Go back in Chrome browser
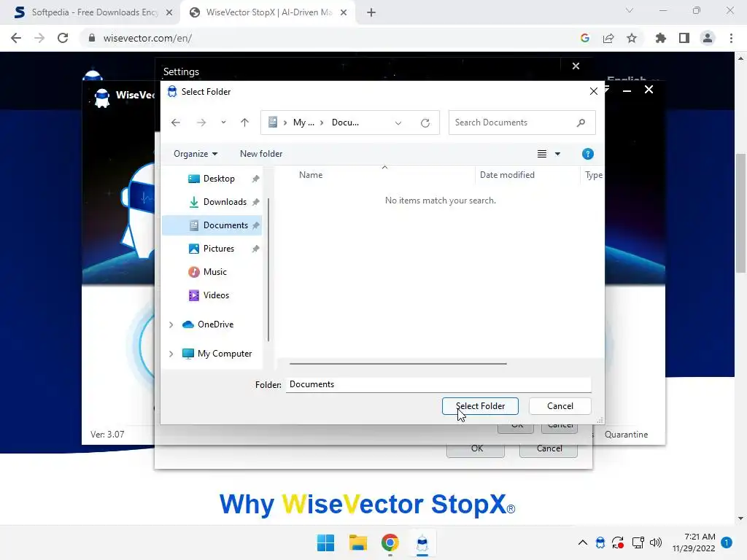This screenshot has height=560, width=747. pyautogui.click(x=16, y=38)
